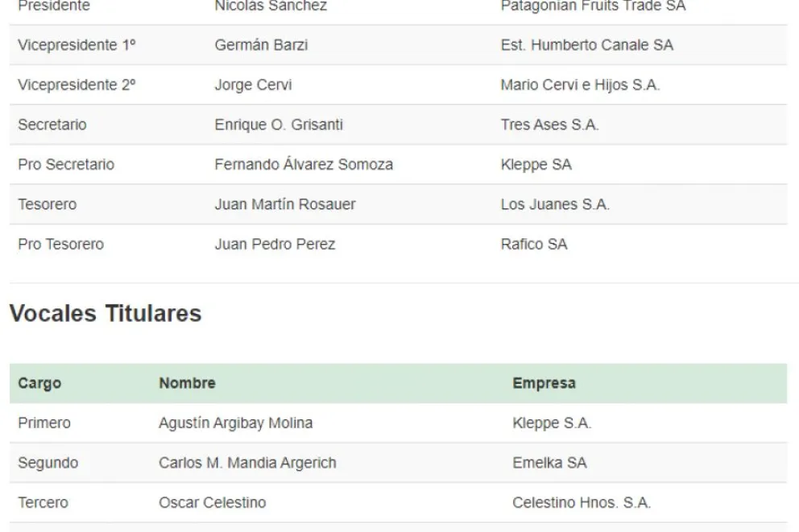Select Rafico SA company cell

534,245
